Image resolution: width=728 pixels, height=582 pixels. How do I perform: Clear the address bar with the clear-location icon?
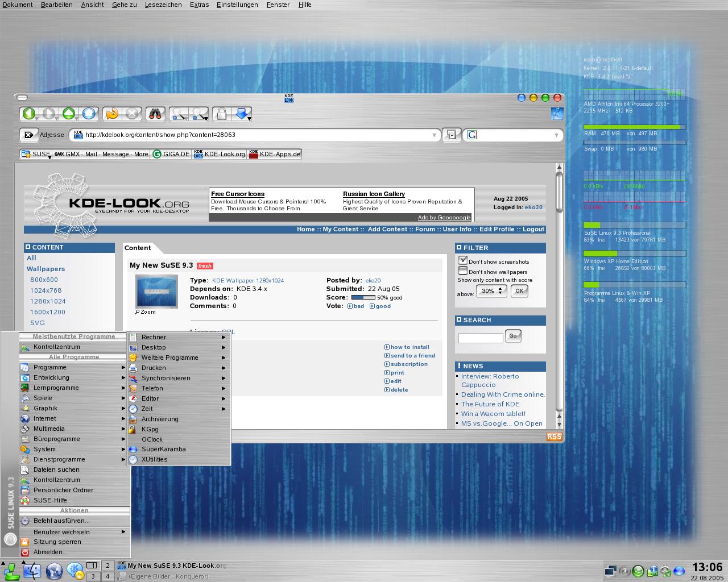[x=28, y=135]
